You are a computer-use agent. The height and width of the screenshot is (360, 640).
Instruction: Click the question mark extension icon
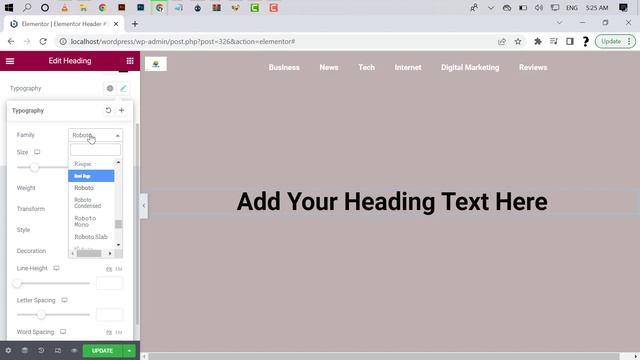coord(586,41)
